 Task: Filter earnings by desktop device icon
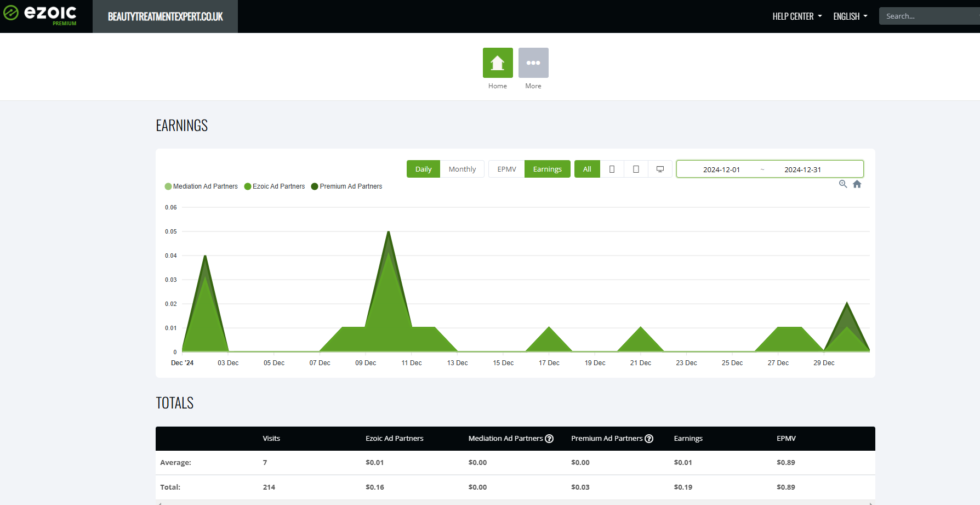tap(660, 169)
